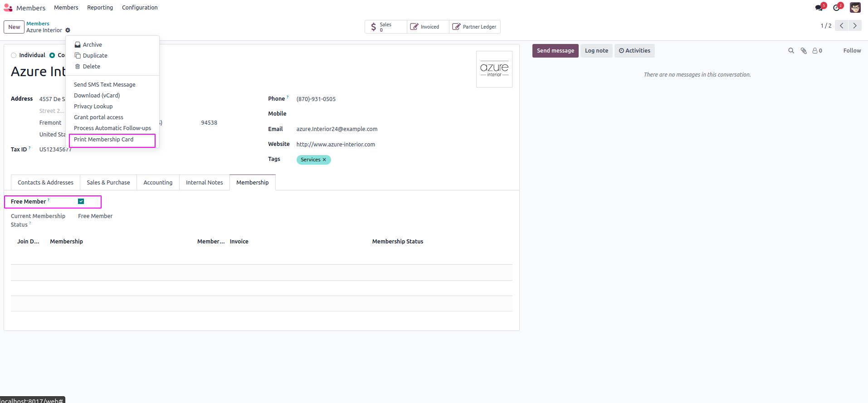The height and width of the screenshot is (403, 868).
Task: Open the Reporting top menu
Action: (100, 8)
